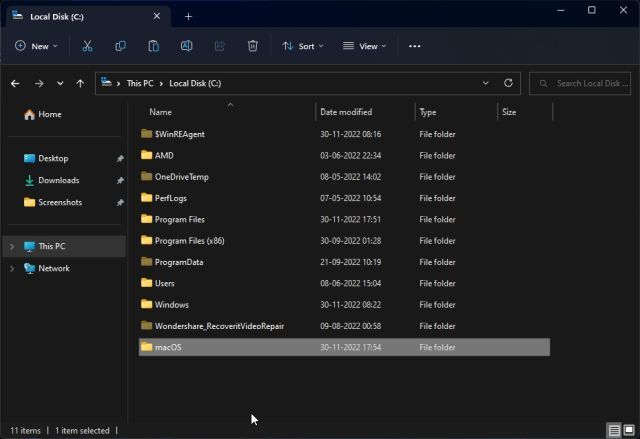Screen dimensions: 640x439
Task: Open the Sort dropdown menu
Action: click(303, 46)
